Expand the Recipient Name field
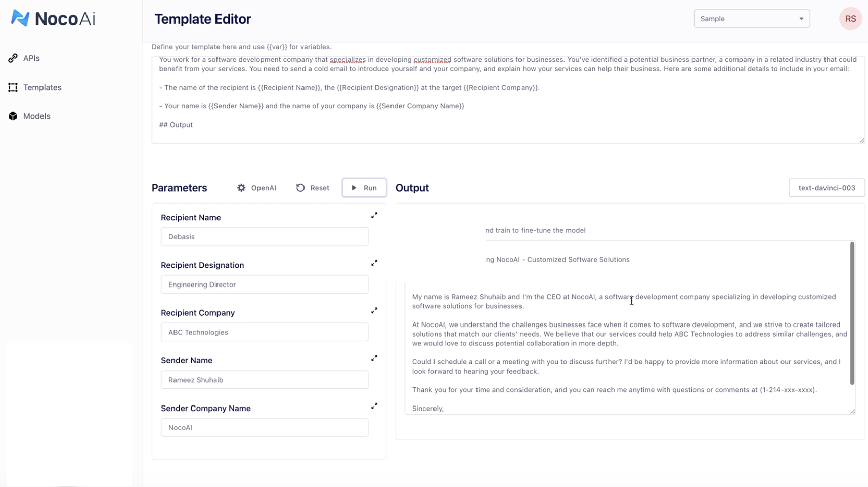Screen dimensions: 868x487 pyautogui.click(x=374, y=215)
